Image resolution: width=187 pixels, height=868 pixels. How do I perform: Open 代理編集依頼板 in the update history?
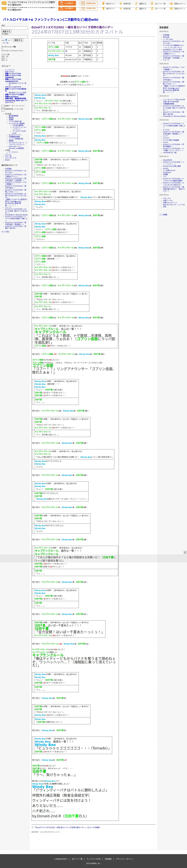(169, 104)
